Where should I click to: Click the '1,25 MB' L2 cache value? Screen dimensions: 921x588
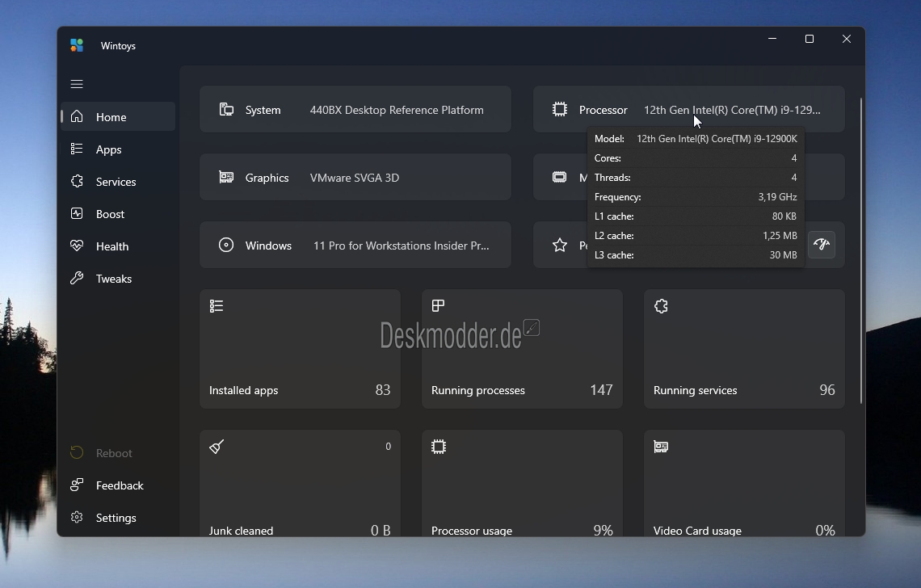pos(780,236)
